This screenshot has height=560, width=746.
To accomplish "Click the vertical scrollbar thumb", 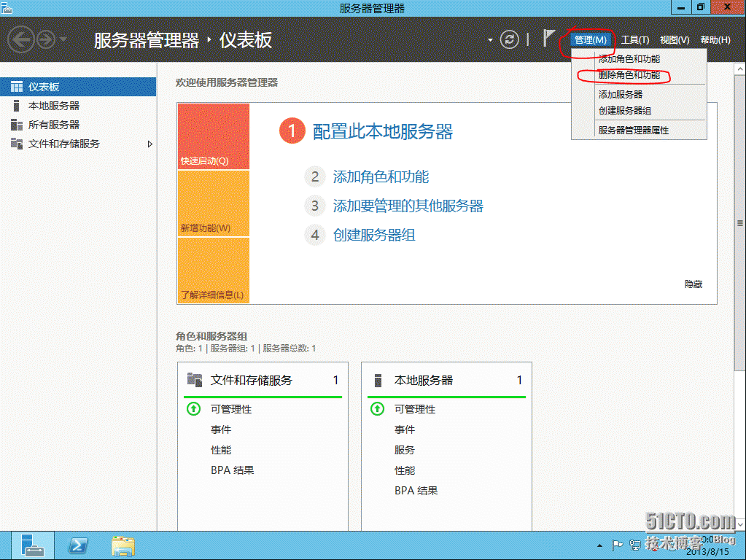I will (x=740, y=222).
